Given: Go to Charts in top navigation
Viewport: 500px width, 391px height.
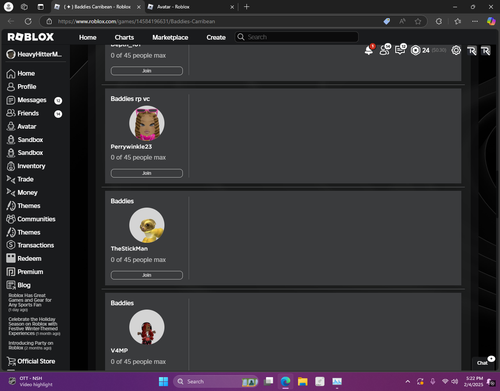Looking at the screenshot, I should pos(124,37).
